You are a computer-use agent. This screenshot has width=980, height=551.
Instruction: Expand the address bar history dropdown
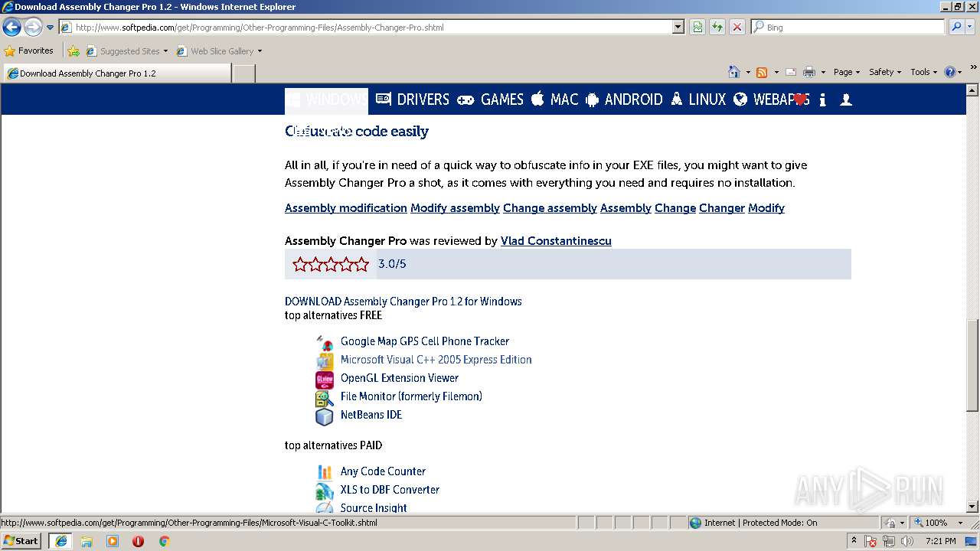point(678,27)
